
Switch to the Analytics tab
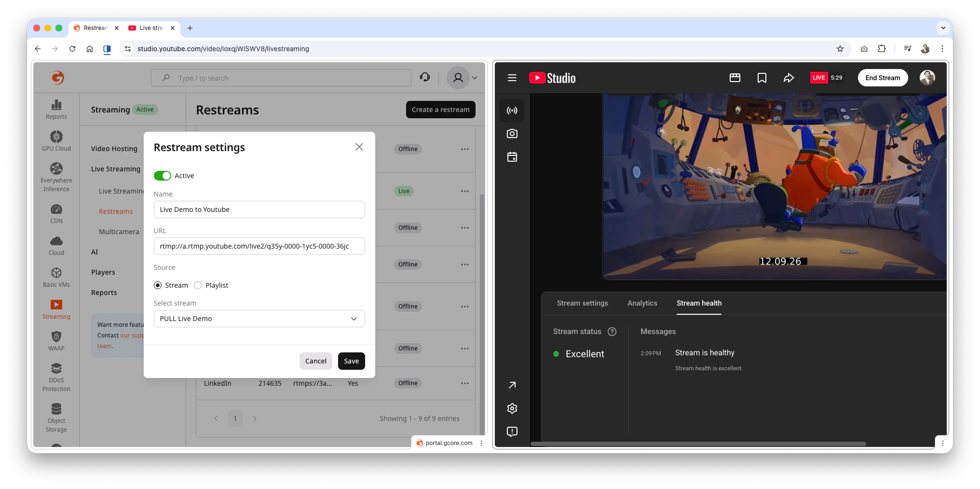click(642, 303)
